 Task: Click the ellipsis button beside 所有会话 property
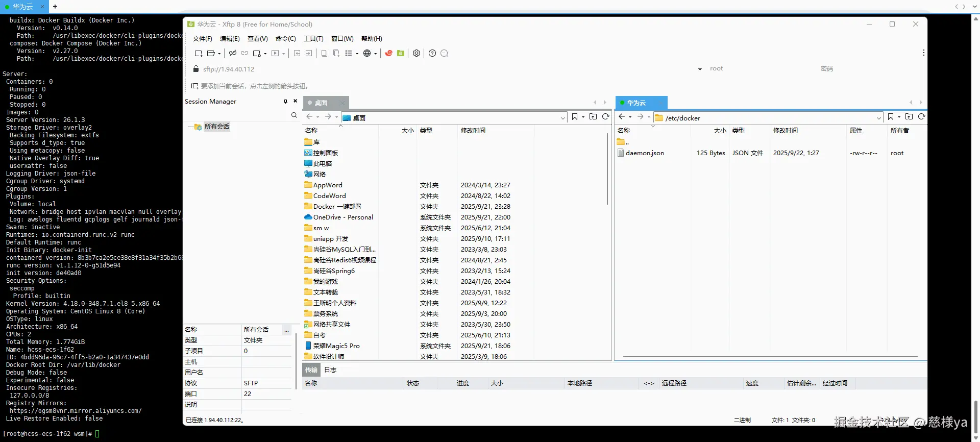click(287, 330)
